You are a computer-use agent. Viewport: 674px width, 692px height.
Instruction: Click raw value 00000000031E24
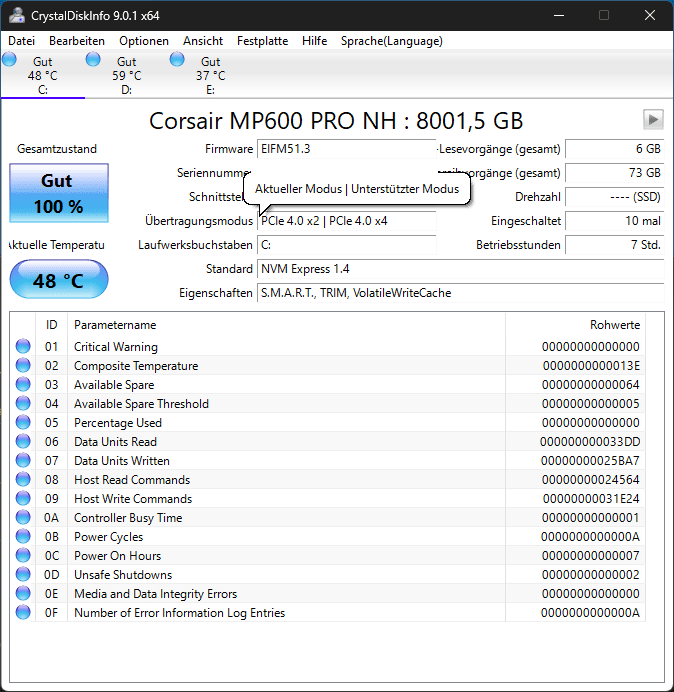tap(591, 499)
